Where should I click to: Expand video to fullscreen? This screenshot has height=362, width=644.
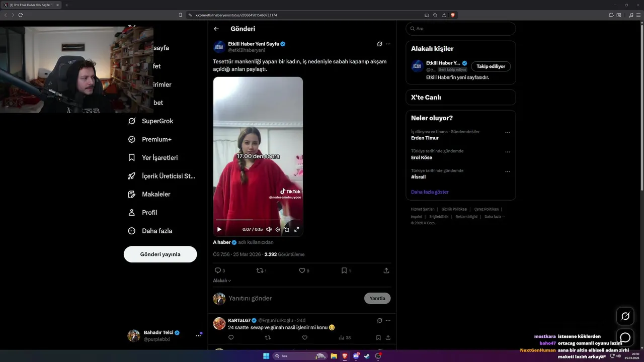(x=296, y=229)
